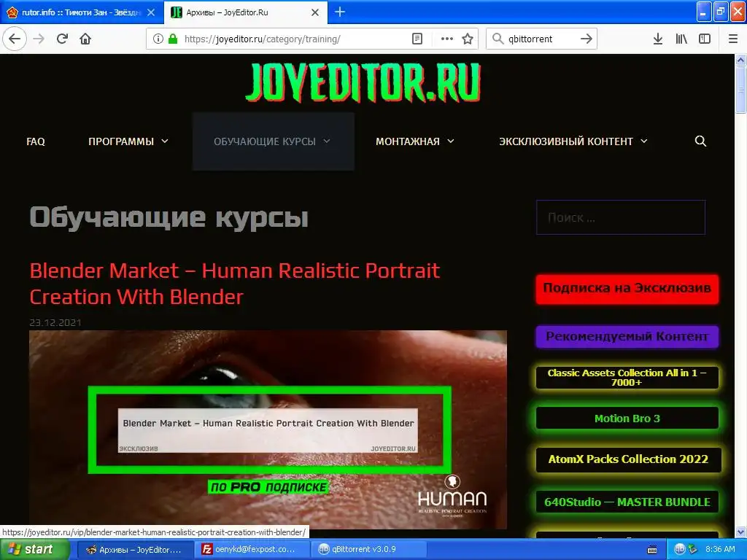Click the Рекомендуемый Контент button
This screenshot has height=560, width=747.
(x=627, y=337)
